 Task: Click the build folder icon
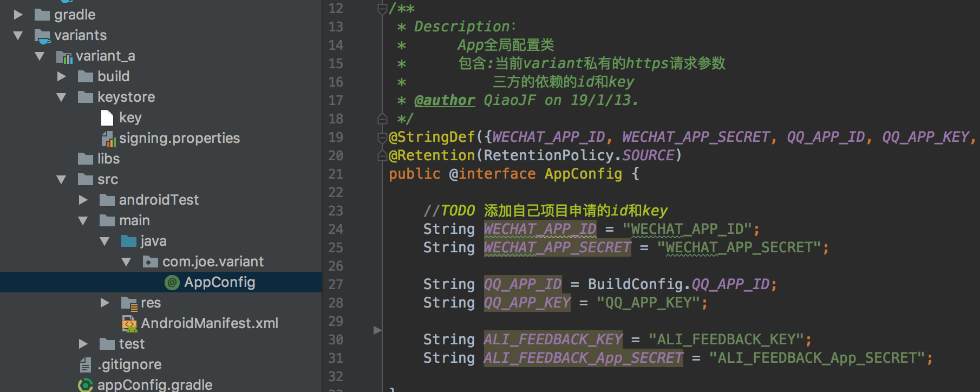[86, 76]
